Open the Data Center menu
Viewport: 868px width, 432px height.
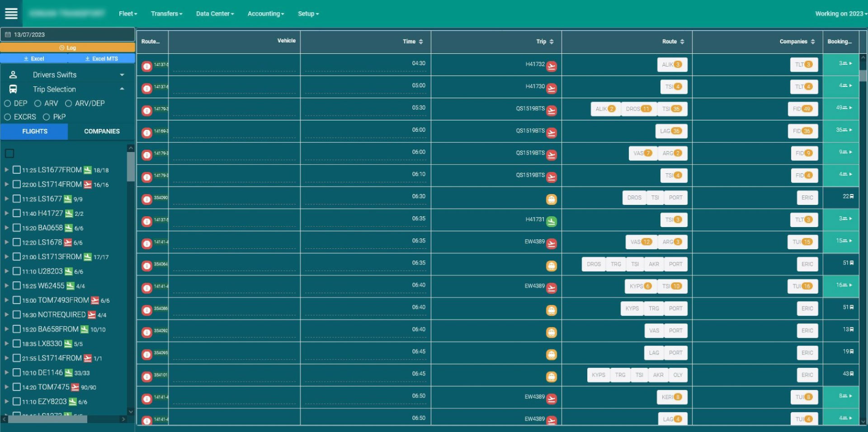(x=215, y=14)
